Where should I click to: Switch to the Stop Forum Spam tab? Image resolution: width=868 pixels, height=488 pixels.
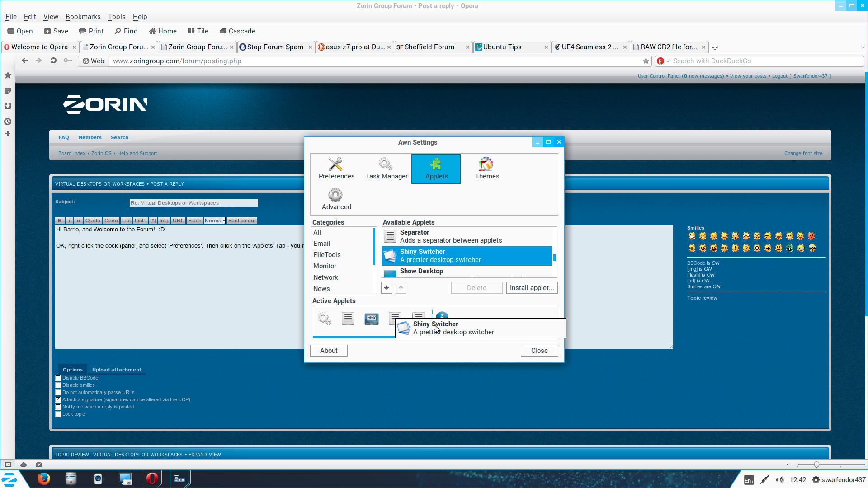pos(275,47)
